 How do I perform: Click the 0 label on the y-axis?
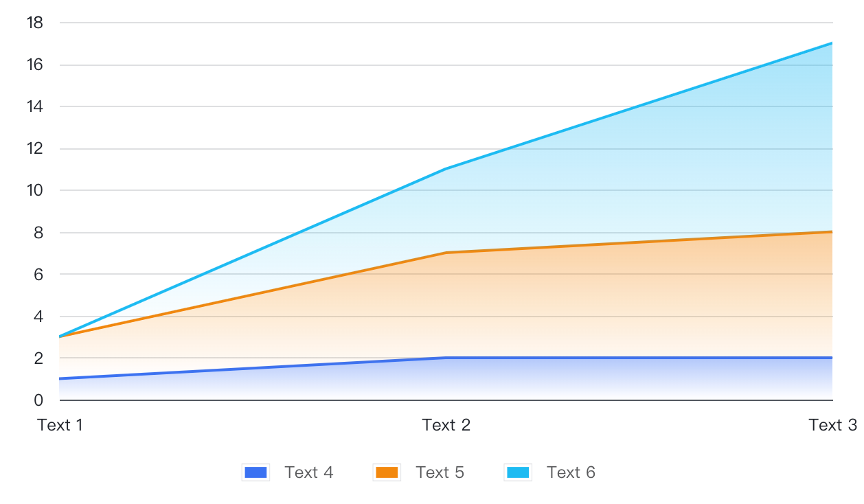pyautogui.click(x=38, y=400)
